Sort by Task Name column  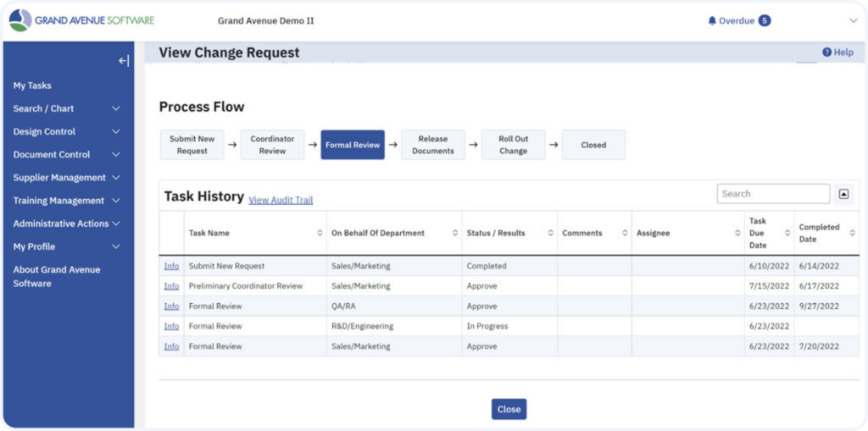coord(320,233)
